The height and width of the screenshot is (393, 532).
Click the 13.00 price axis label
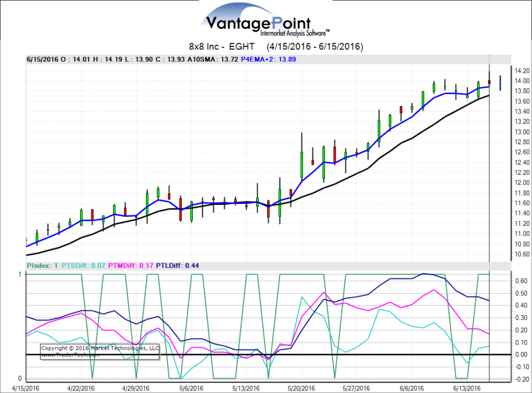pos(522,132)
